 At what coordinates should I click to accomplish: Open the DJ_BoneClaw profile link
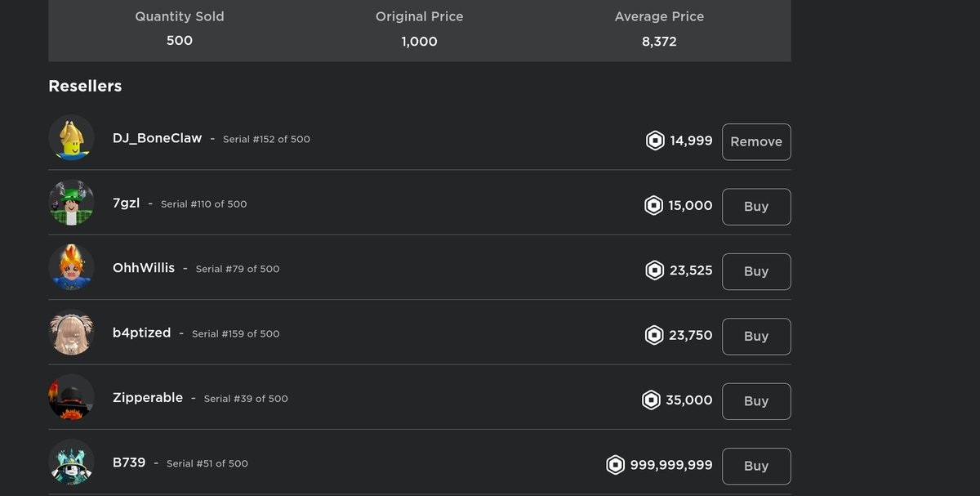[157, 138]
